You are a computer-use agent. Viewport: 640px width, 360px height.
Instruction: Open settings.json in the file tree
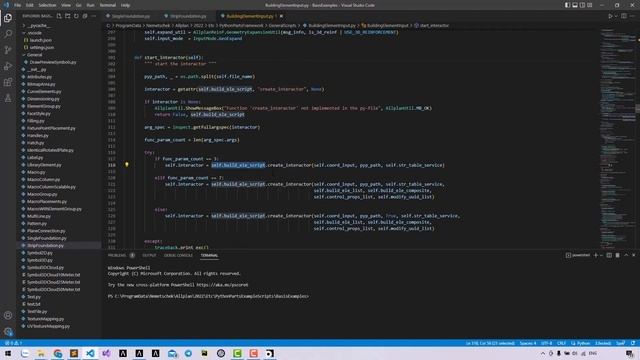(x=42, y=47)
